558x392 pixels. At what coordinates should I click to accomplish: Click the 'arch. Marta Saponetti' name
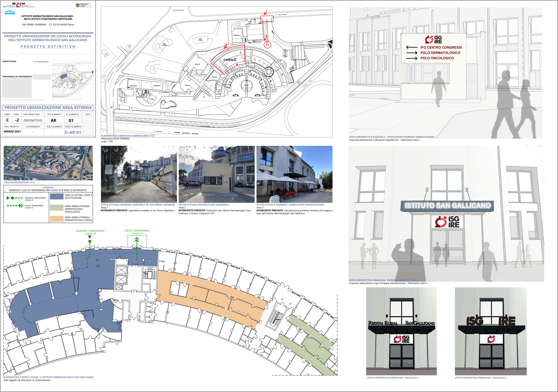pyautogui.click(x=41, y=62)
